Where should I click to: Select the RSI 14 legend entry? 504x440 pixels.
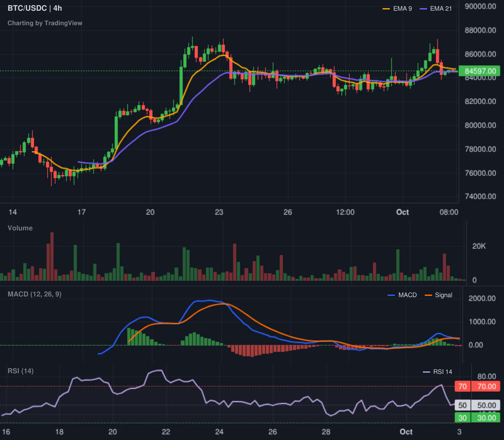(x=438, y=372)
